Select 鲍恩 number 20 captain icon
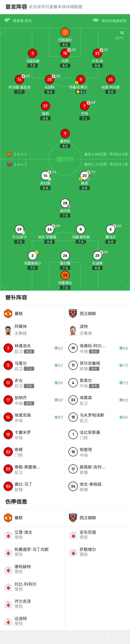Image resolution: width=130 pixels, height=644 pixels. (x=84, y=176)
